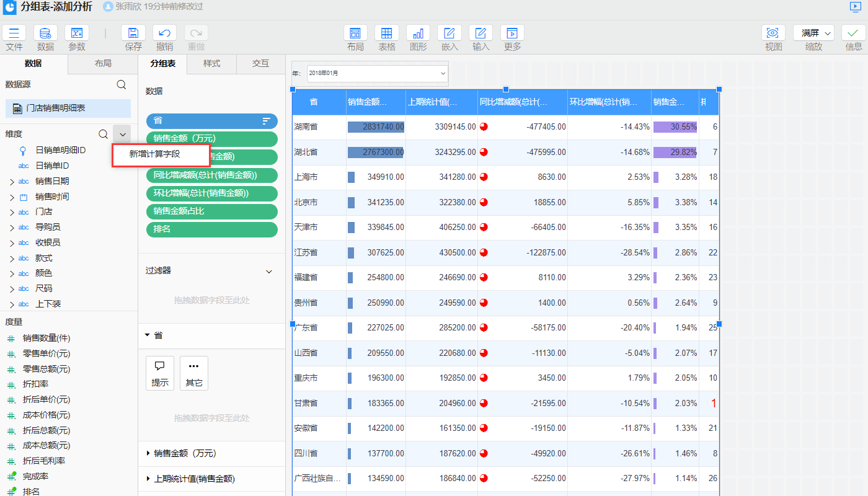This screenshot has height=496, width=868.
Task: Open the Parameters (参数) toolbar icon
Action: 77,33
